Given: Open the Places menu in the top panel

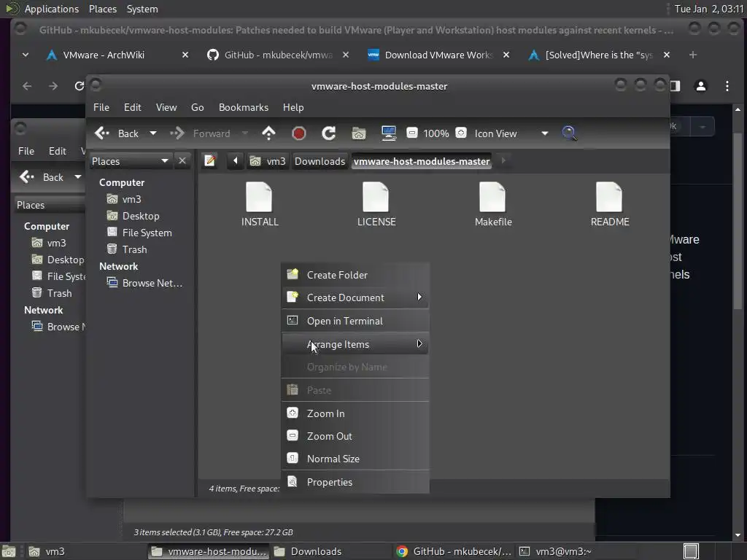Looking at the screenshot, I should pyautogui.click(x=102, y=9).
